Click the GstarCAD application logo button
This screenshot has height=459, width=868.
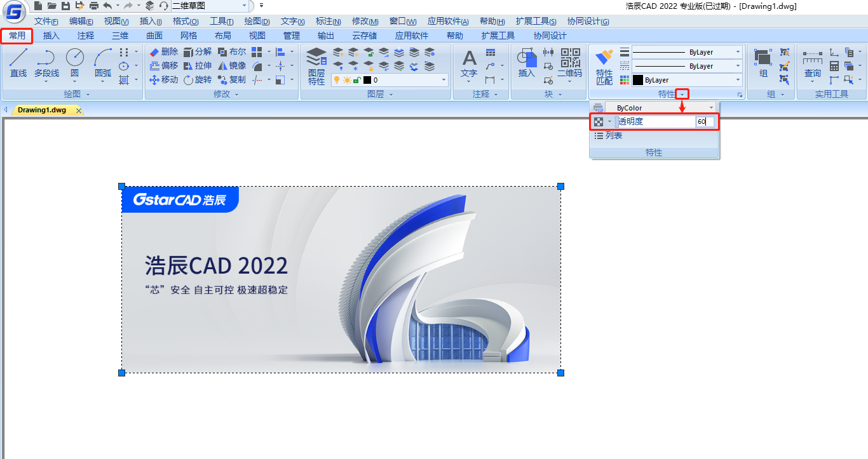point(14,12)
